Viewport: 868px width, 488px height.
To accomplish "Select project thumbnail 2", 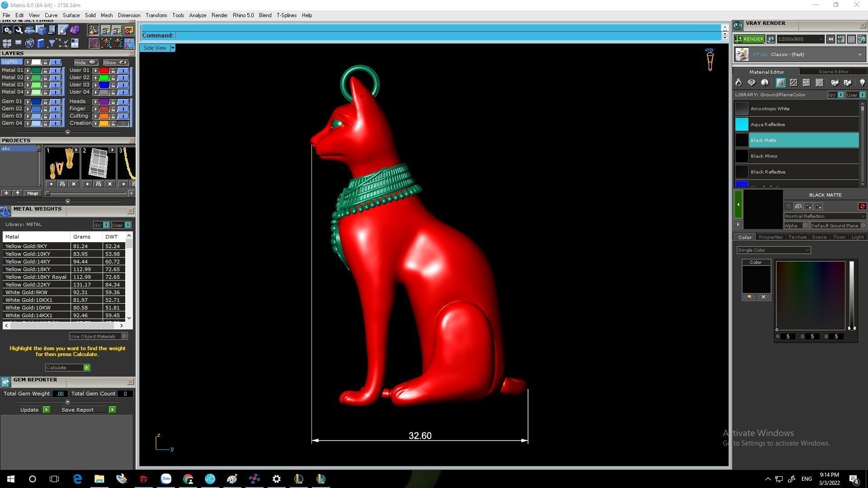I will point(99,163).
